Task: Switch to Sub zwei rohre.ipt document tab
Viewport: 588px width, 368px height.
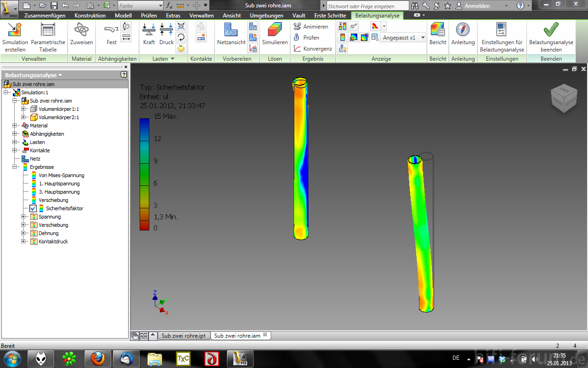Action: click(x=183, y=336)
